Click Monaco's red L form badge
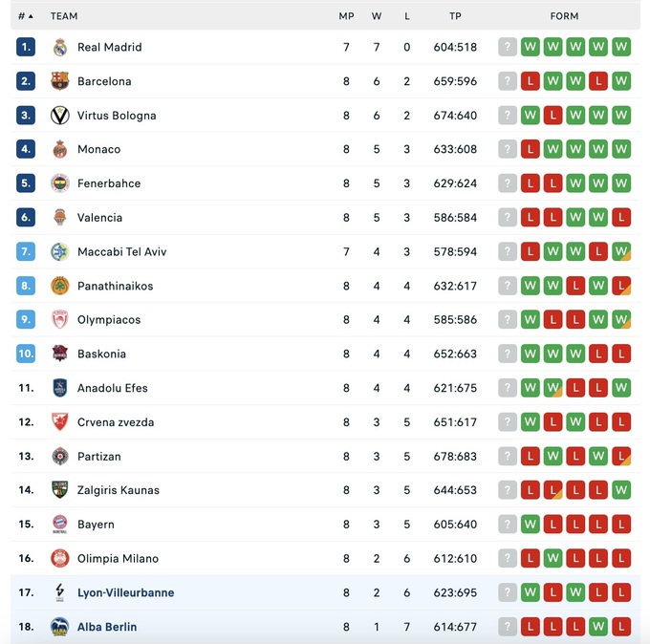 [531, 149]
